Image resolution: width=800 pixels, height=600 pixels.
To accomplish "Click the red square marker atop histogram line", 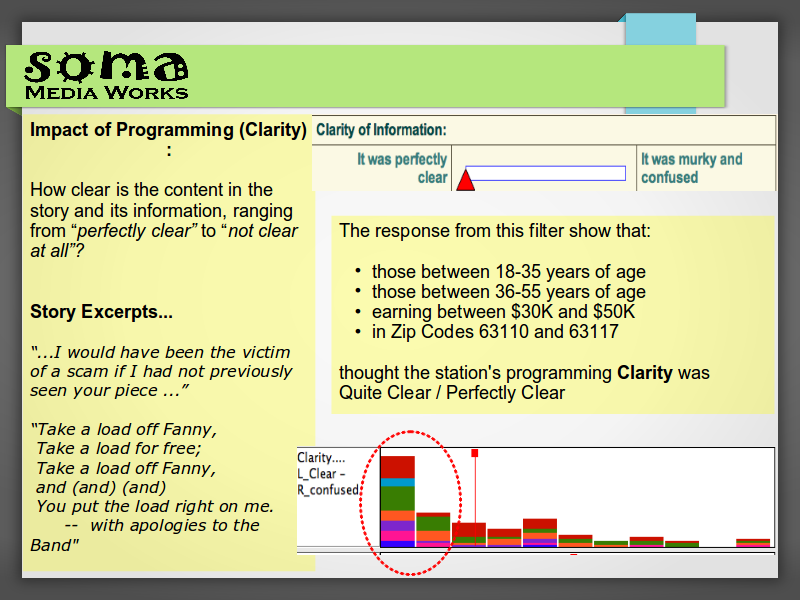I will click(x=475, y=453).
